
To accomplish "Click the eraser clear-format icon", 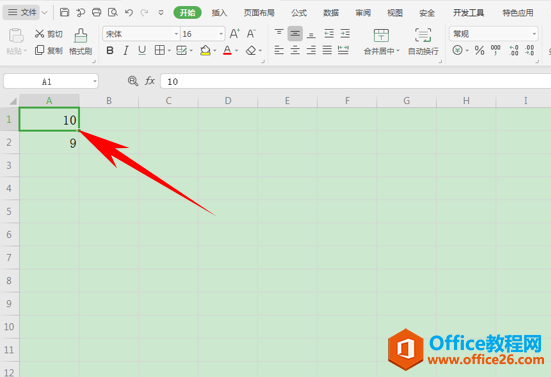I will (251, 51).
